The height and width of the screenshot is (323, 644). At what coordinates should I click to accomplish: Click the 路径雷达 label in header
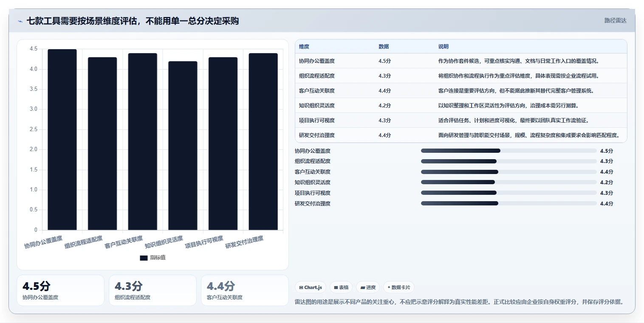(x=615, y=20)
